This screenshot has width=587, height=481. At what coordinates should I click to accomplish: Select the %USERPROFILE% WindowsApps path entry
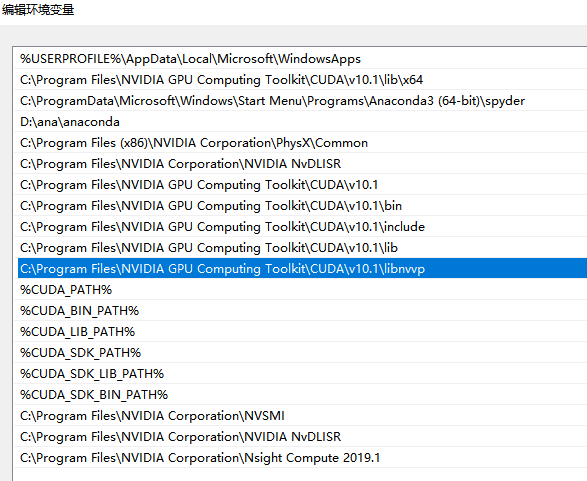pyautogui.click(x=302, y=59)
